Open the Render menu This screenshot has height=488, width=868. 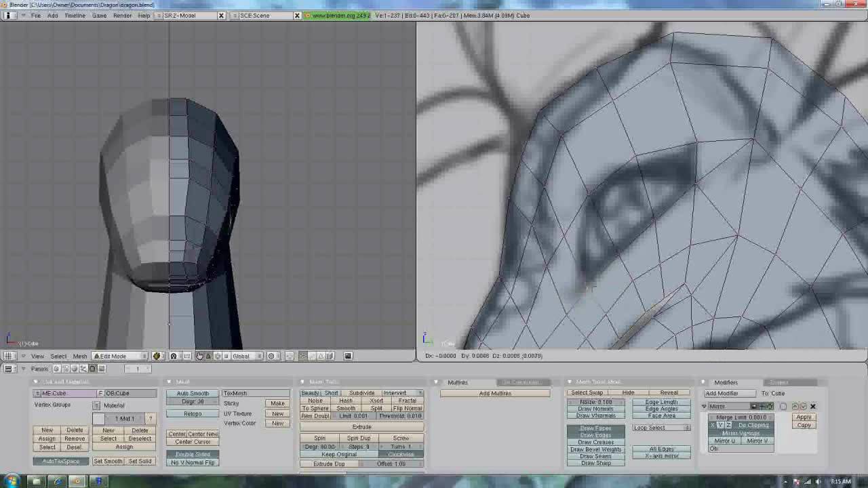click(x=122, y=15)
